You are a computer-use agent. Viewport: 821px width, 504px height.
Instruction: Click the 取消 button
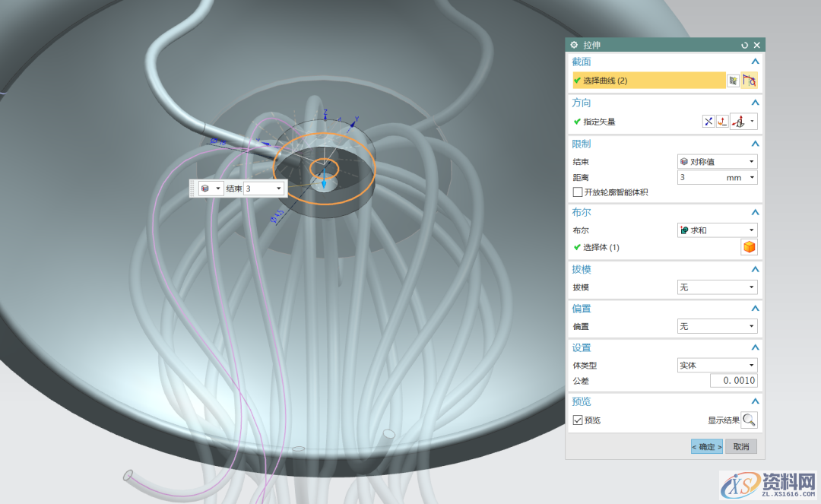pyautogui.click(x=740, y=447)
